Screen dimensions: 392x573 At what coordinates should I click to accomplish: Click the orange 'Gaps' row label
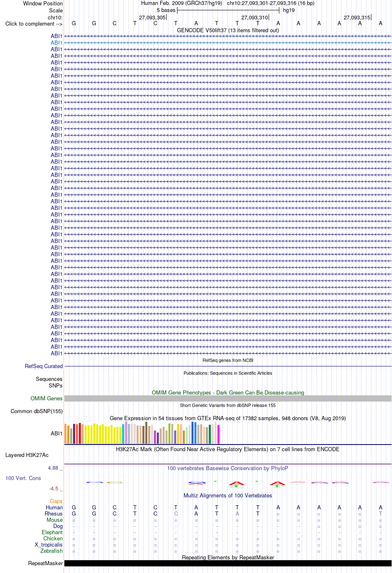[56, 501]
